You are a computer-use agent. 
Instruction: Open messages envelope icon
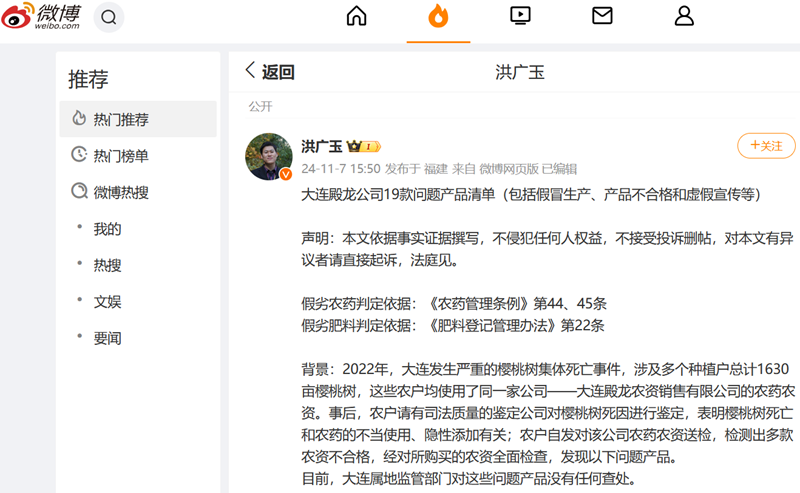tap(602, 16)
